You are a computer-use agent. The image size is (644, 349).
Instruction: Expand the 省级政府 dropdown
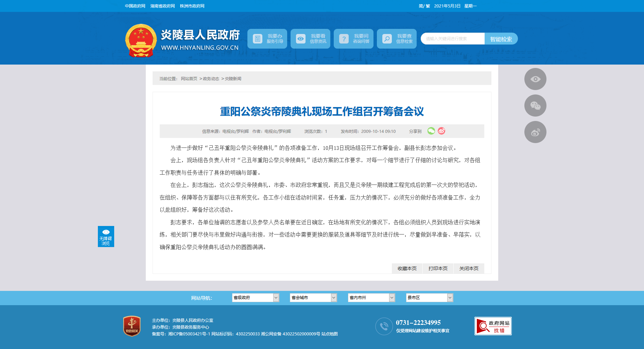click(x=255, y=298)
